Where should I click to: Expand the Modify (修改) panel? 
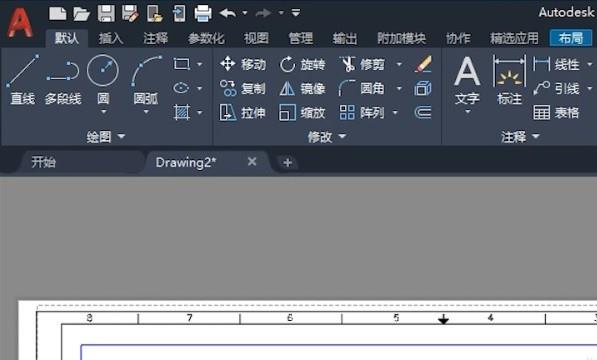tap(327, 137)
